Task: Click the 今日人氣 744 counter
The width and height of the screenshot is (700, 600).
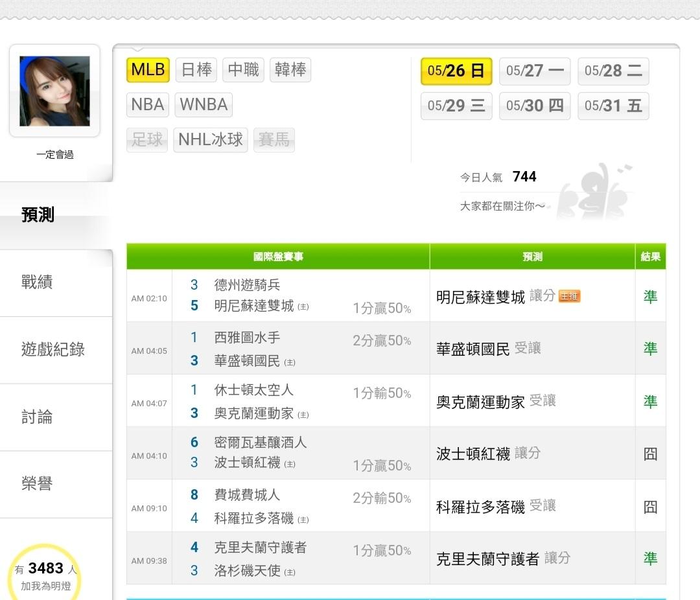Action: [x=498, y=177]
